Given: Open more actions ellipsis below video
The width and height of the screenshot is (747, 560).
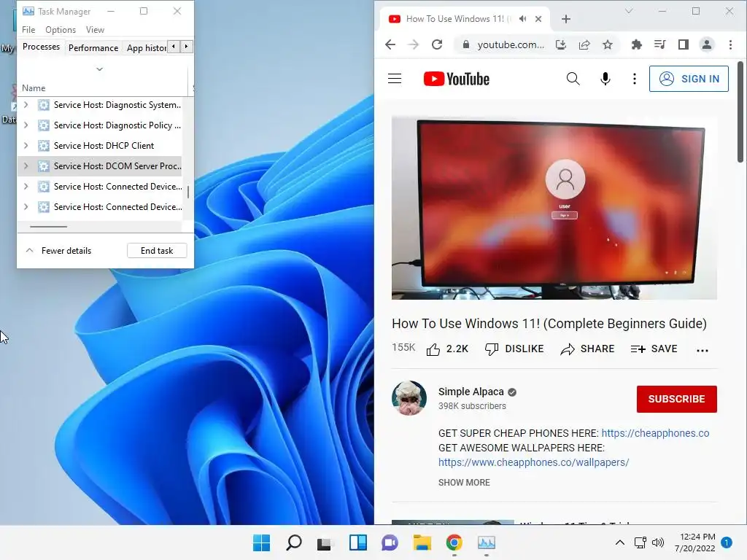Looking at the screenshot, I should point(703,351).
